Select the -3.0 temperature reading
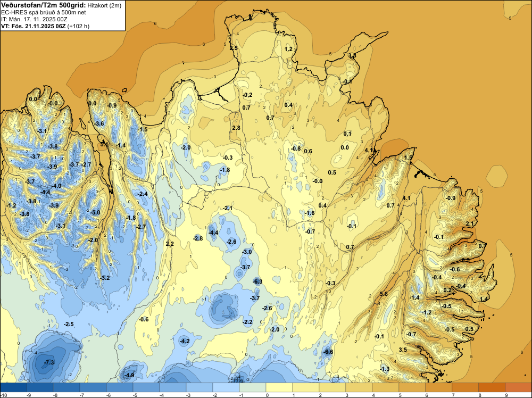This screenshot has height=398, width=532. click(x=247, y=252)
